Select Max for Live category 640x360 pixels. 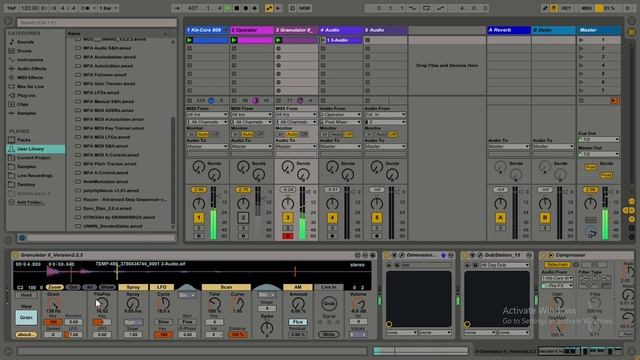(x=30, y=87)
